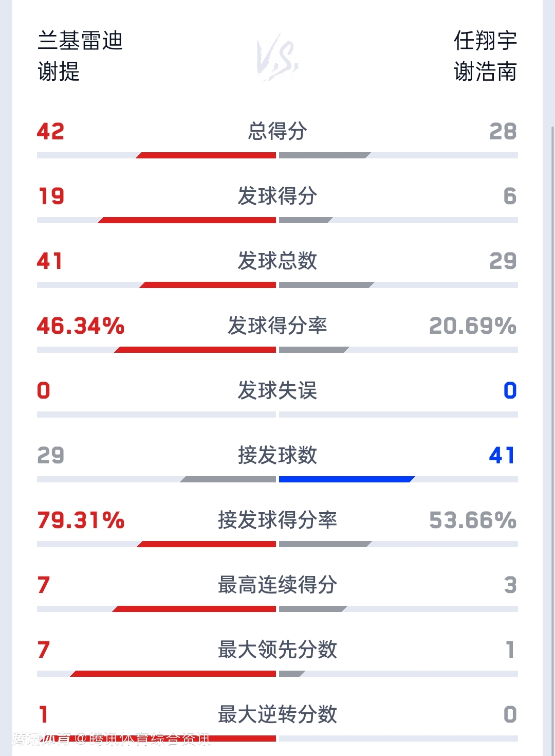Image resolution: width=555 pixels, height=756 pixels.
Task: Click the 46.34% serve win rate value
Action: 81,326
